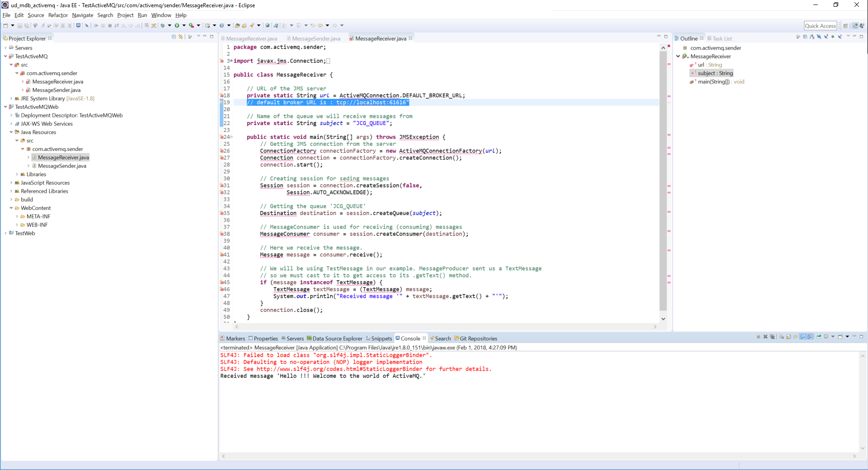Open the internal Web Browser globe icon
Screen dimensions: 868x470
267,25
